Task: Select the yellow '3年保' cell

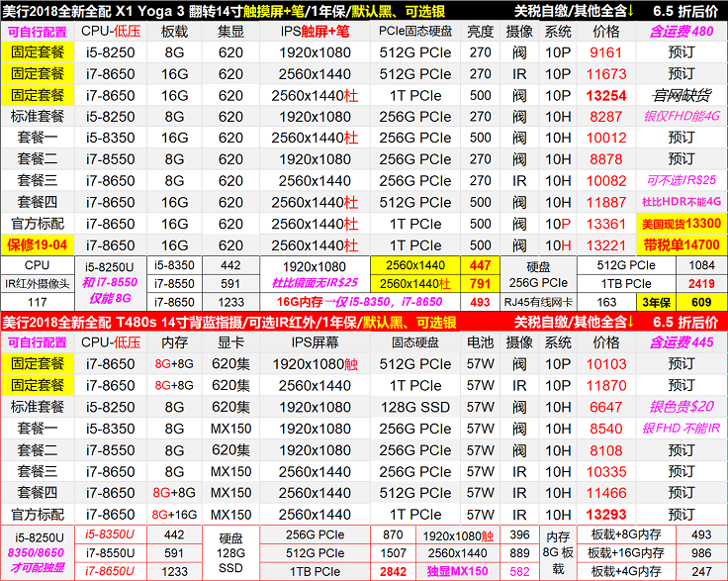Action: [656, 302]
